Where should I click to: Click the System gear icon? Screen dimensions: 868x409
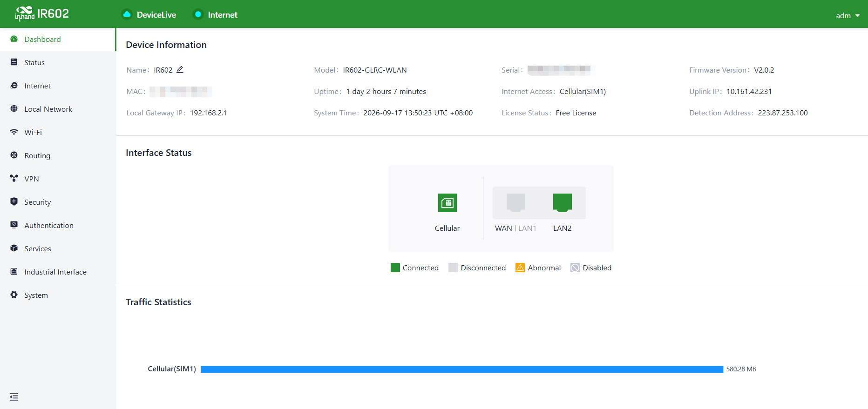point(14,295)
